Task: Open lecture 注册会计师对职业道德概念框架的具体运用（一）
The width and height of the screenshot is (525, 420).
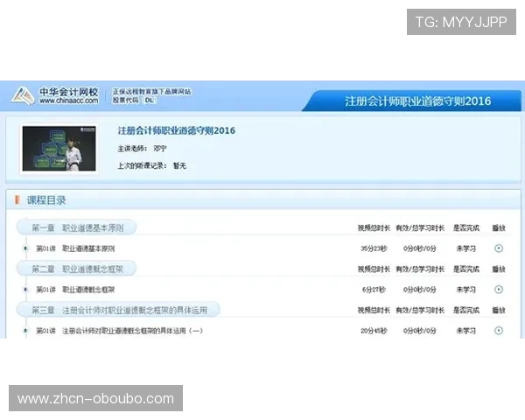Action: click(132, 331)
